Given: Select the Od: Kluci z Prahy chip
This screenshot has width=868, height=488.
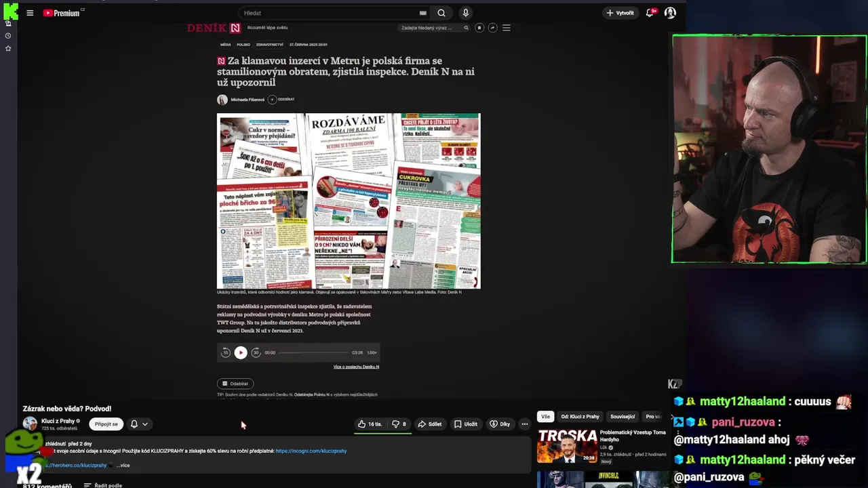Looking at the screenshot, I should click(x=580, y=416).
